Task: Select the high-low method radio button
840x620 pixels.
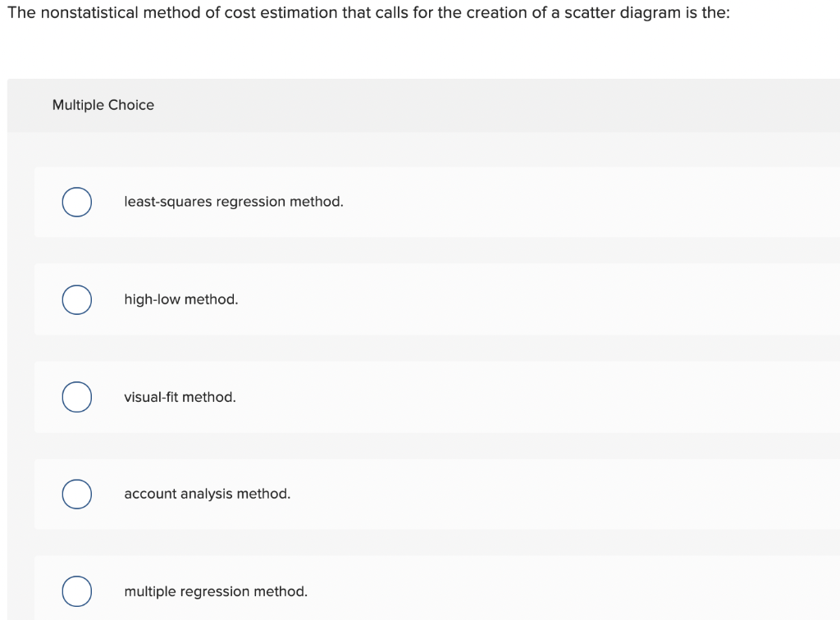Action: click(x=76, y=299)
